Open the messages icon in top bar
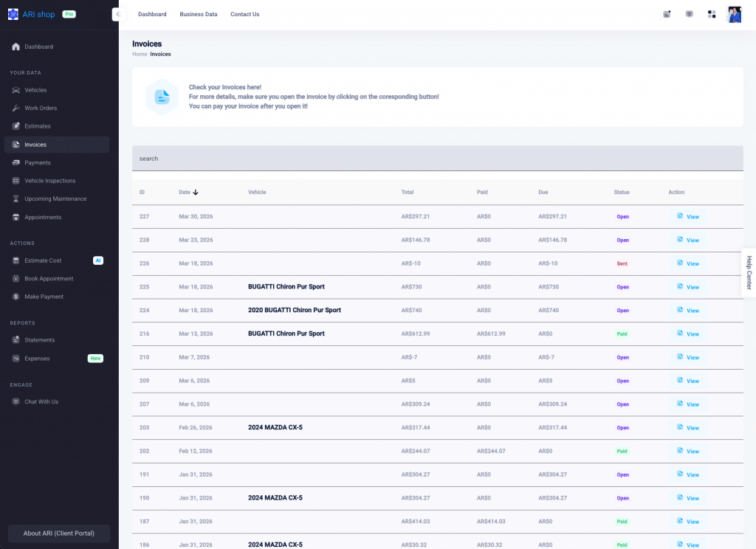The width and height of the screenshot is (756, 549). pyautogui.click(x=689, y=13)
